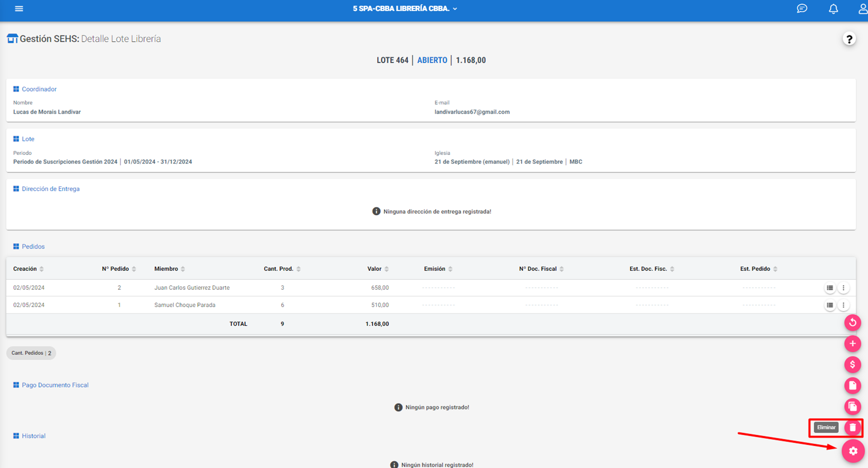Screen dimensions: 868x468
Task: Sort table by Creación column arrows
Action: tap(42, 269)
